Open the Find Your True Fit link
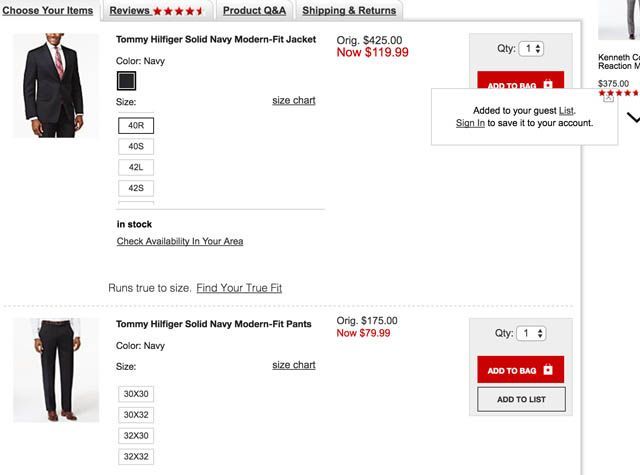The width and height of the screenshot is (640, 475). click(x=239, y=288)
